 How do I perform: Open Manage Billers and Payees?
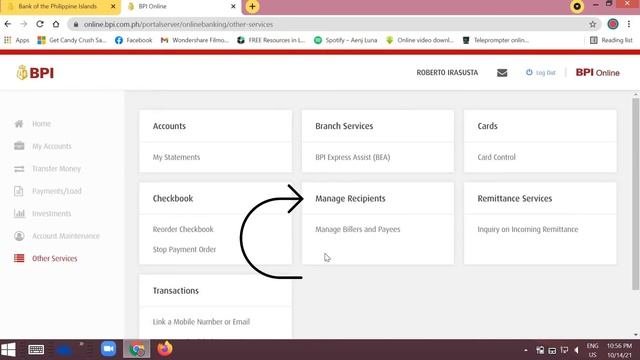(x=358, y=229)
